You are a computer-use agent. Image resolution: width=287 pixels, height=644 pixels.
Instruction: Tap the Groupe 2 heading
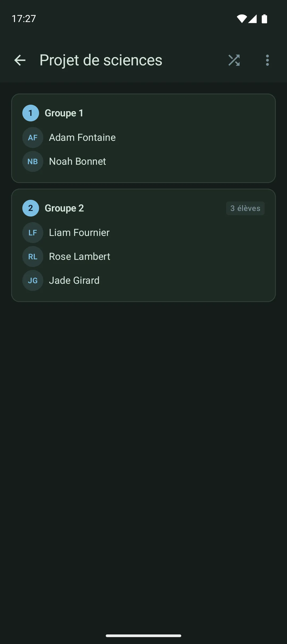tap(64, 208)
